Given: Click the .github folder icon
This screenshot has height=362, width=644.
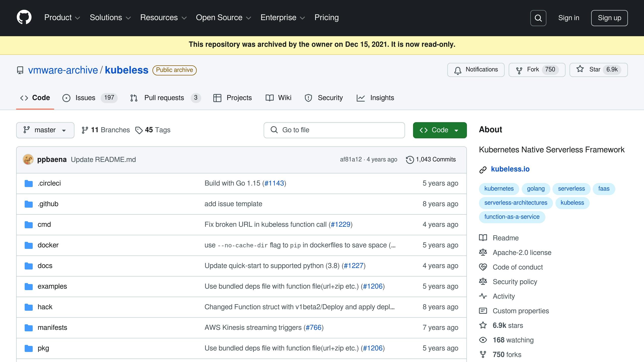Looking at the screenshot, I should click(29, 204).
